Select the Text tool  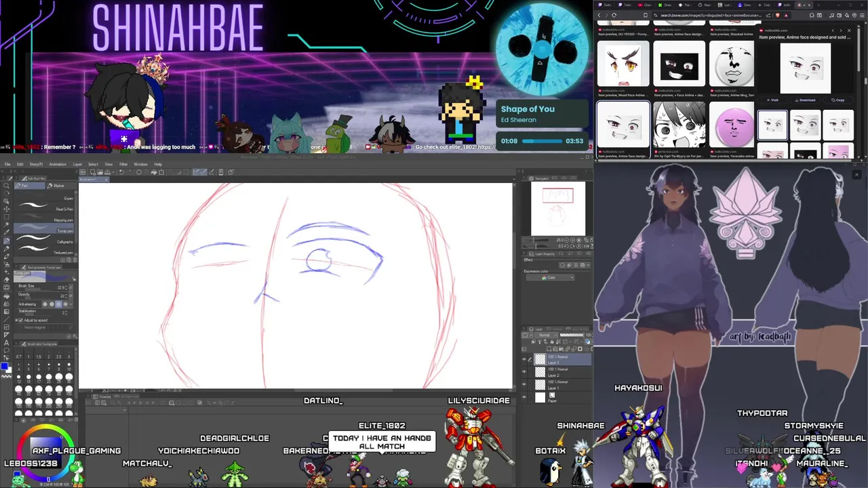click(x=6, y=343)
